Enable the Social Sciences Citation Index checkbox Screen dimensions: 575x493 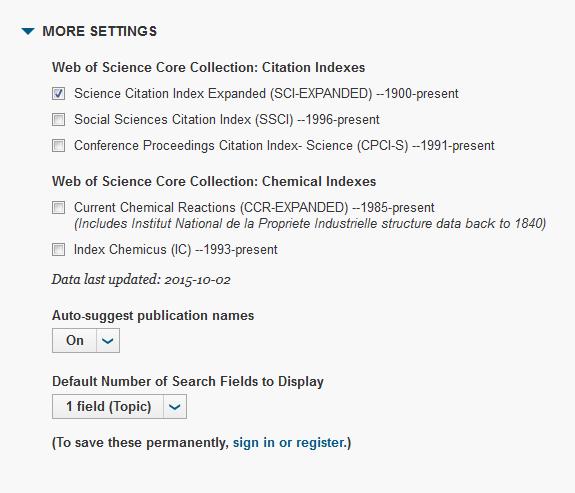(x=59, y=120)
